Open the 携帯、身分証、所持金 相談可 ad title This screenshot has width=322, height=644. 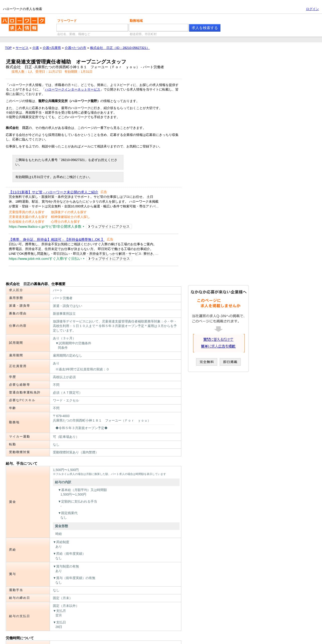click(x=57, y=239)
